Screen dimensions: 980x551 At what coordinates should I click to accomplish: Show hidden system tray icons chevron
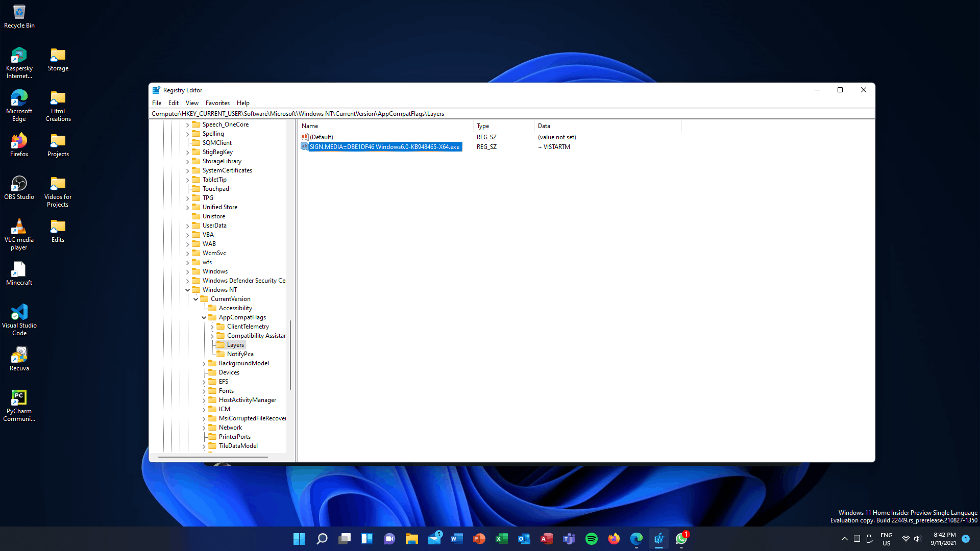[844, 539]
